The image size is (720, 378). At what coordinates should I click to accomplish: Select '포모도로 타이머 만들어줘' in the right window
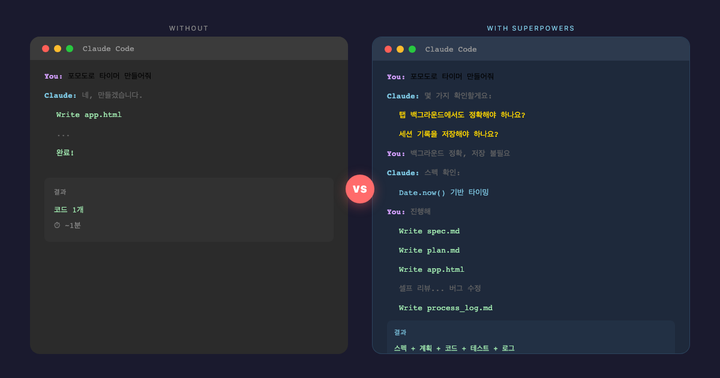[x=452, y=76]
